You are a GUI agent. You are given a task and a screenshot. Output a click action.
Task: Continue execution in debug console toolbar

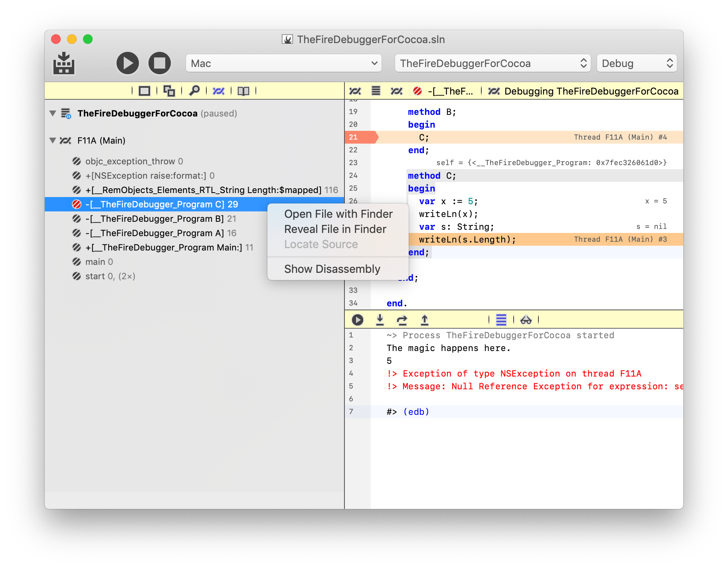358,320
